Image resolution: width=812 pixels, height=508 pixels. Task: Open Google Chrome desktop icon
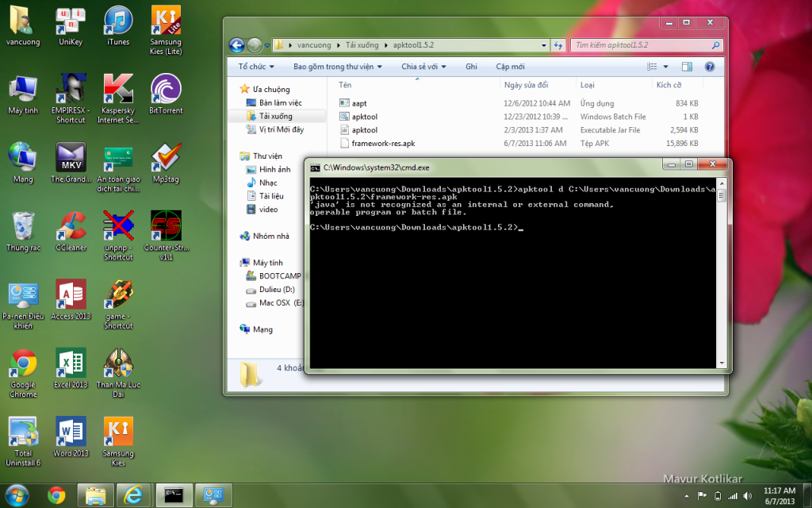(x=23, y=373)
